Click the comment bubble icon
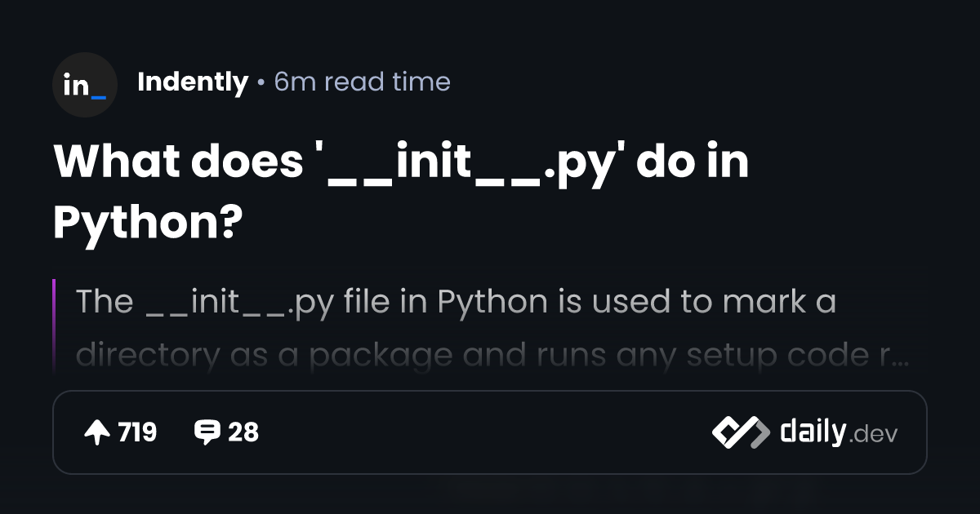 [x=207, y=432]
